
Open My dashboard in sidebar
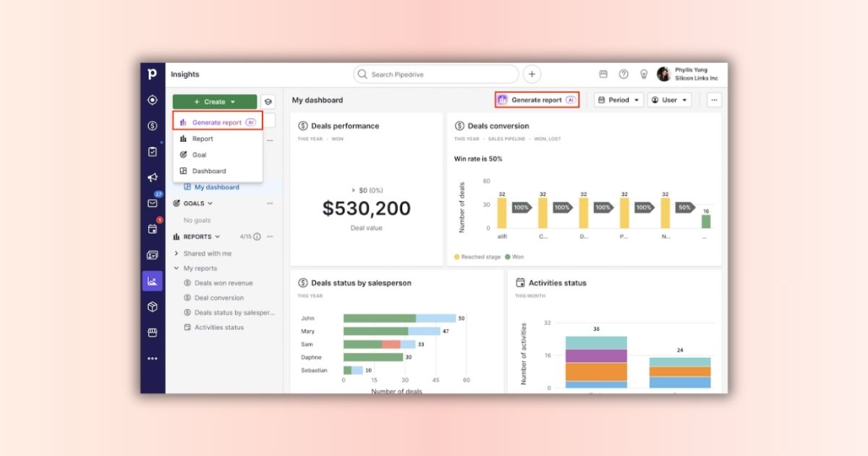(216, 187)
